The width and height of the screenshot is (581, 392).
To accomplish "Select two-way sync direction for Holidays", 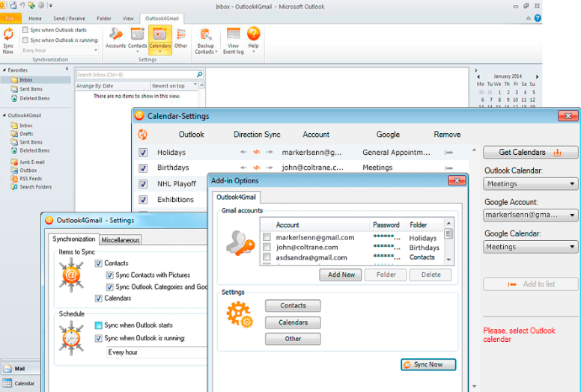I will click(256, 152).
